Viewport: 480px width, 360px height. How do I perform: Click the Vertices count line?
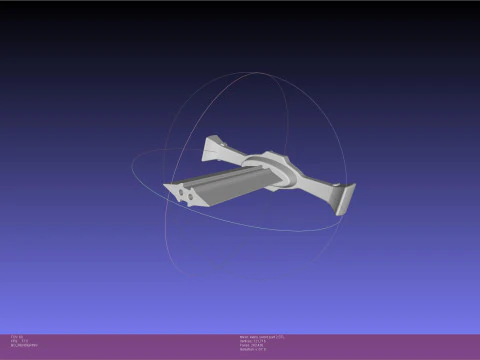click(x=253, y=341)
